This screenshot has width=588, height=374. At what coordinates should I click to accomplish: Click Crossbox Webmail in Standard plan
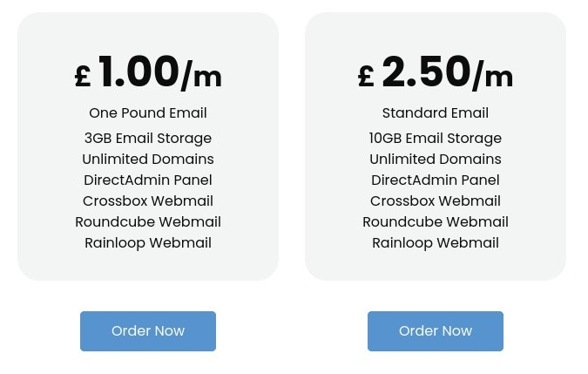tap(436, 201)
